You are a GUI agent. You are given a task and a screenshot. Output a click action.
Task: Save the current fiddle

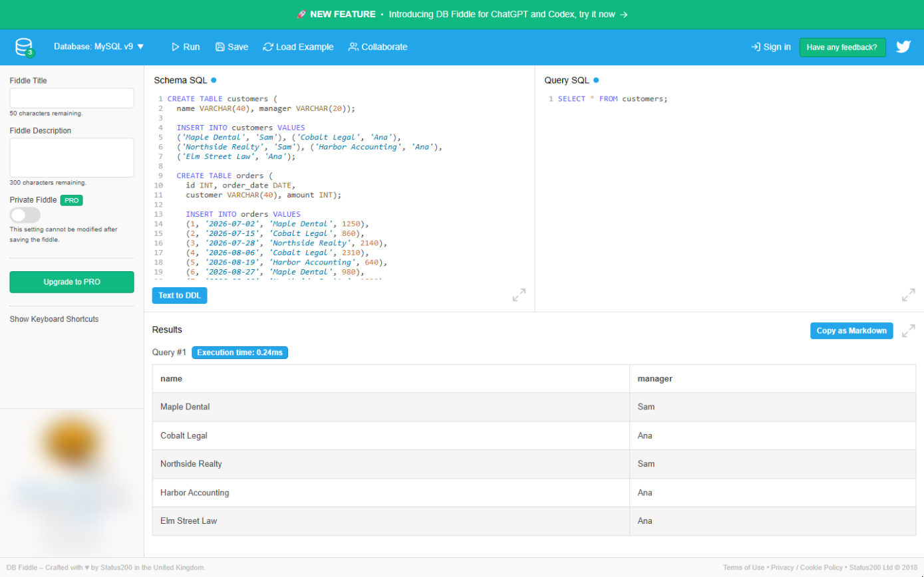pos(231,47)
